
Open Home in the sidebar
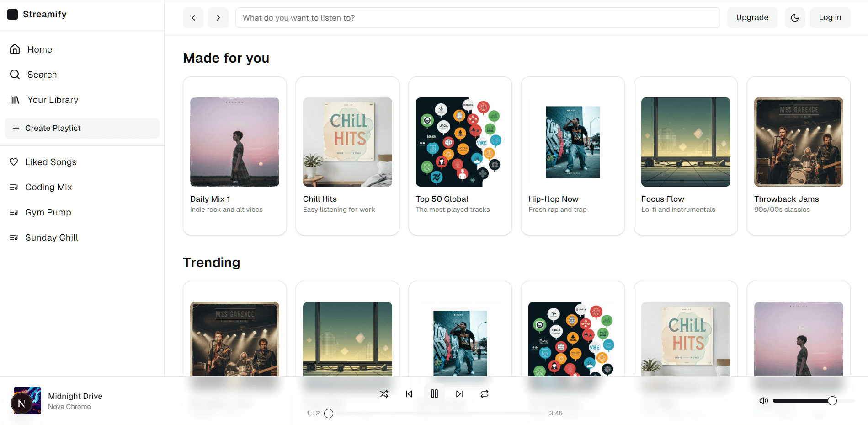(x=40, y=49)
